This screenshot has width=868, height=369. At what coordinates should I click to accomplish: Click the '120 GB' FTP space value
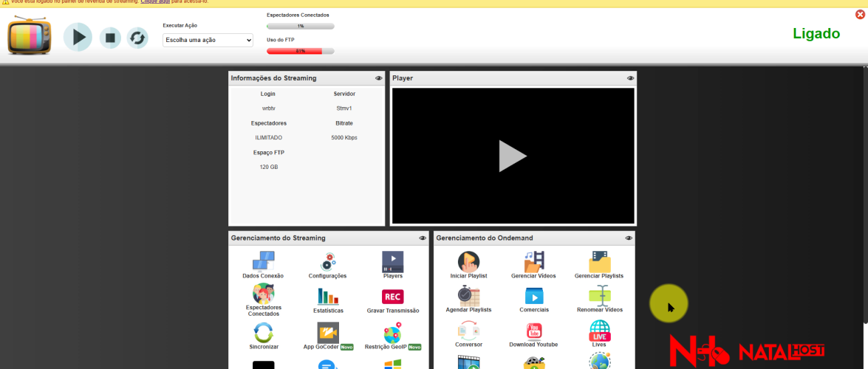(268, 167)
